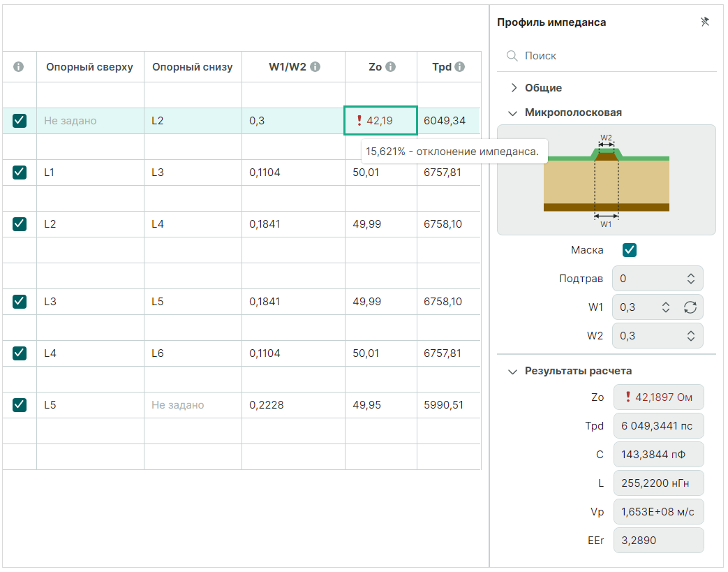The height and width of the screenshot is (572, 728).
Task: Click the W2 stepper arrows
Action: pos(690,336)
